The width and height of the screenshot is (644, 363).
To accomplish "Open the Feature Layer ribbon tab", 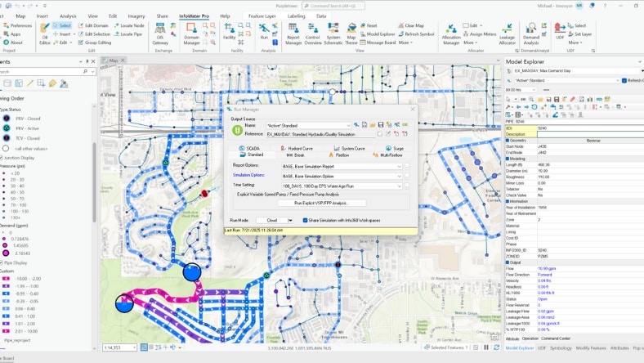I will click(262, 16).
